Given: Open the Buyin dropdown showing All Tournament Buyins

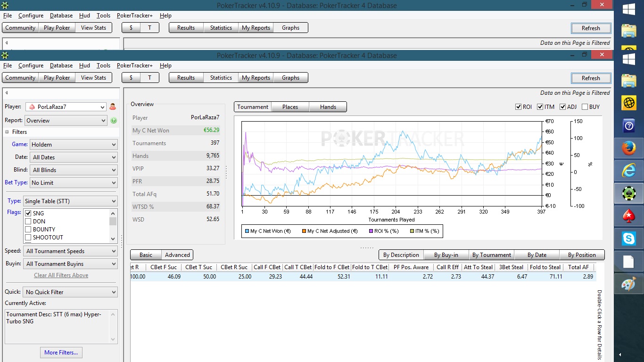Looking at the screenshot, I should (71, 264).
